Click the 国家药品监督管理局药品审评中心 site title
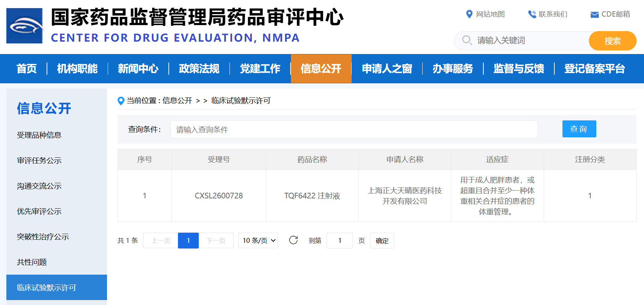This screenshot has width=644, height=305. coord(197,17)
